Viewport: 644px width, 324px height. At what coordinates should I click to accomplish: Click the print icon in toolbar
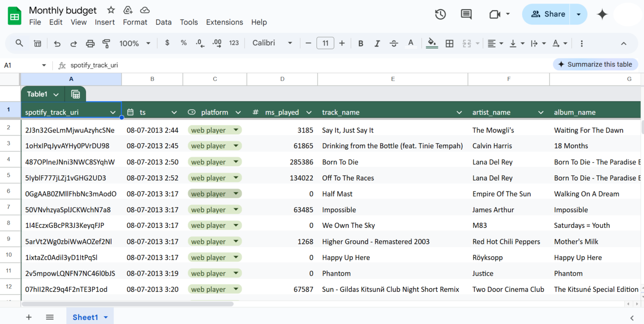(90, 43)
